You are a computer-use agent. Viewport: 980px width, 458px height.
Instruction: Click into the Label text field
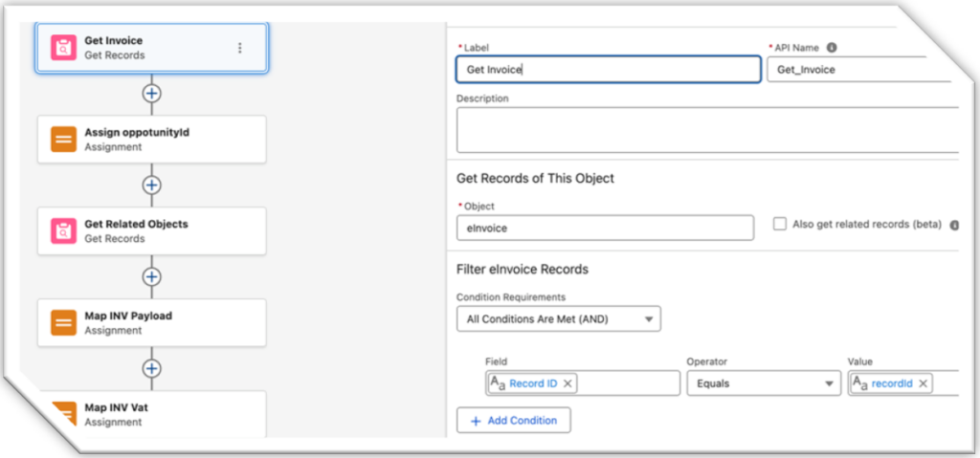[x=609, y=70]
